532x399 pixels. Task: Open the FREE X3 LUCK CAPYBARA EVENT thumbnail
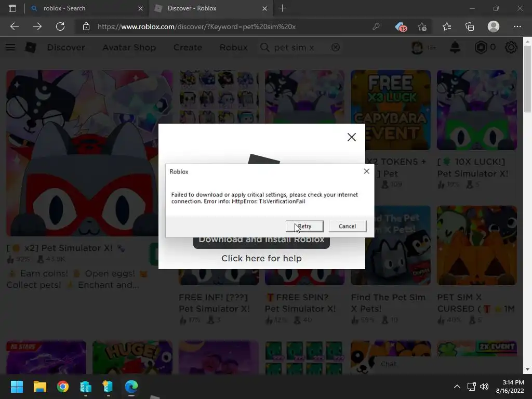coord(391,110)
